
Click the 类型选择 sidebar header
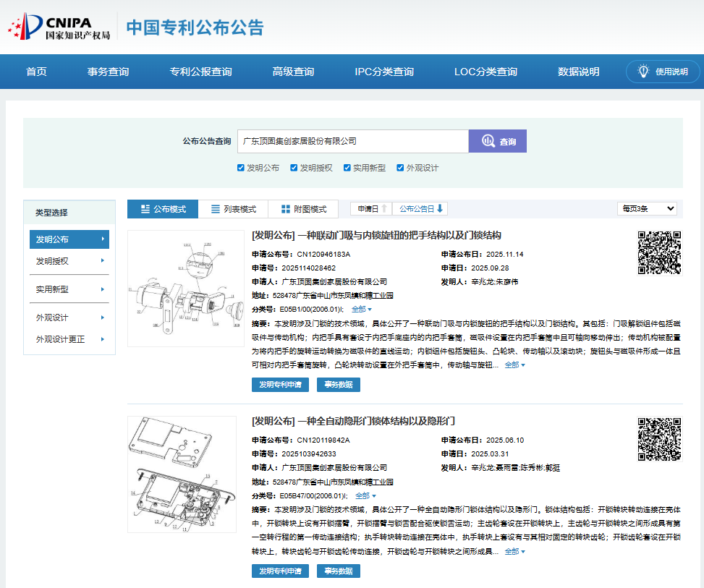[x=69, y=213]
